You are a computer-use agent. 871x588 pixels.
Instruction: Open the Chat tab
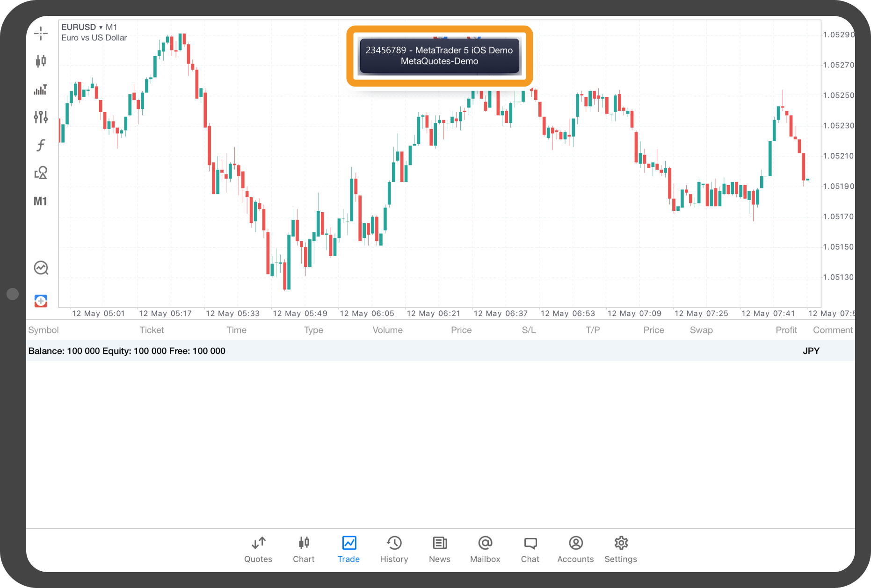tap(530, 549)
